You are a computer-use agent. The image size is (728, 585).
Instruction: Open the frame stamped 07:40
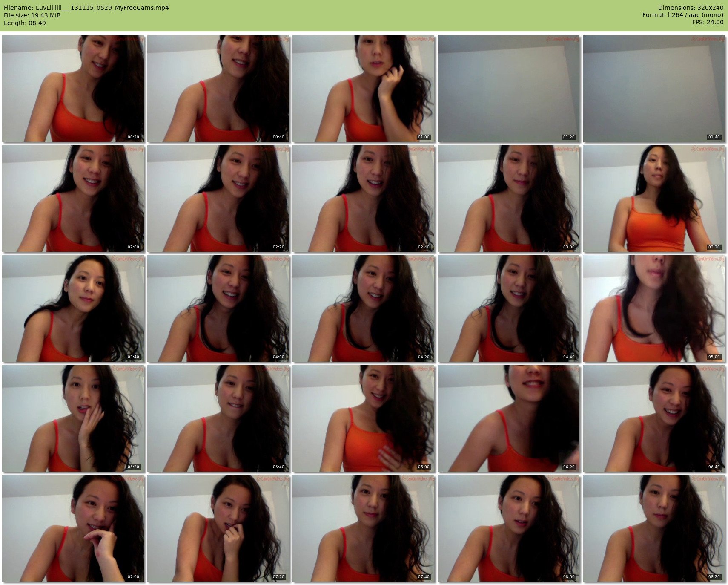364,528
